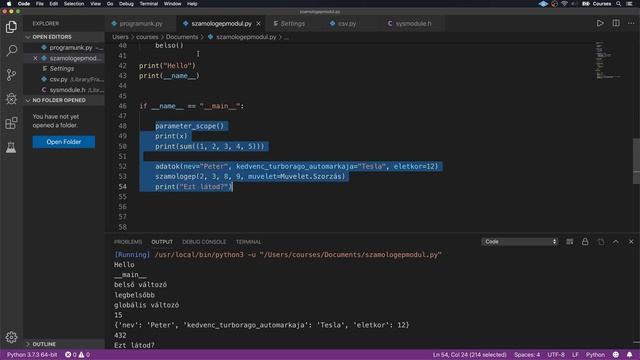
Task: Go to line via Ln 54, Col 24
Action: [469, 355]
